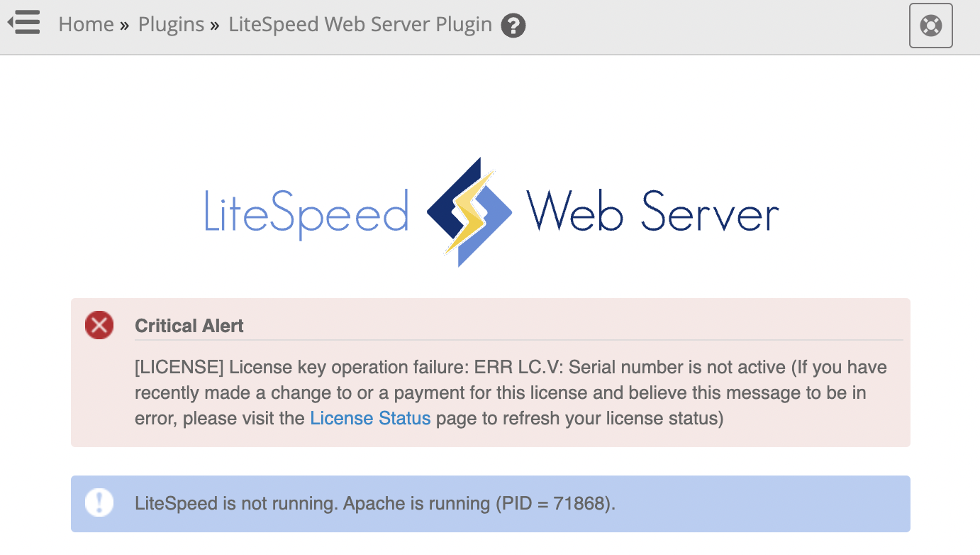The image size is (980, 555).
Task: Click the [LICENSE] tag in alert message
Action: click(x=179, y=368)
